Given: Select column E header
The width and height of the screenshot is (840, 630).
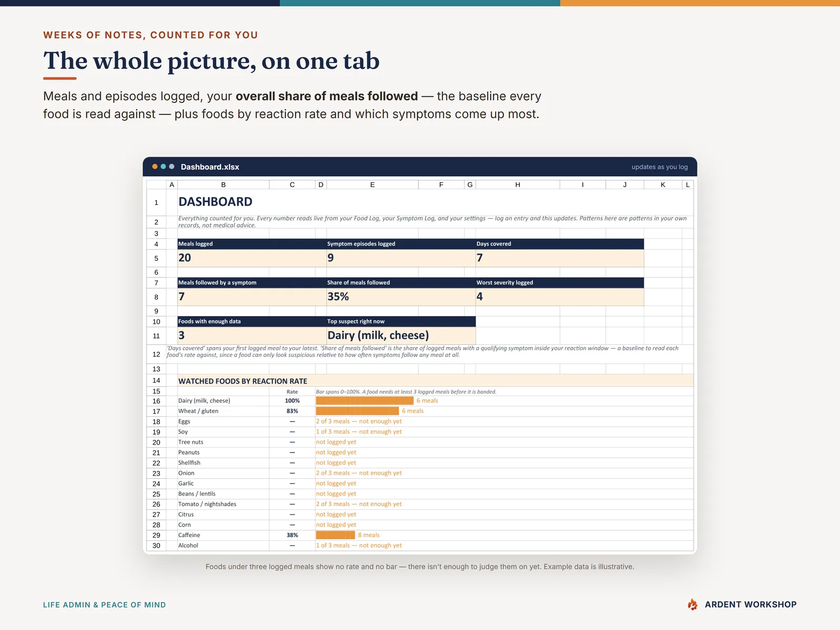Looking at the screenshot, I should [x=372, y=185].
